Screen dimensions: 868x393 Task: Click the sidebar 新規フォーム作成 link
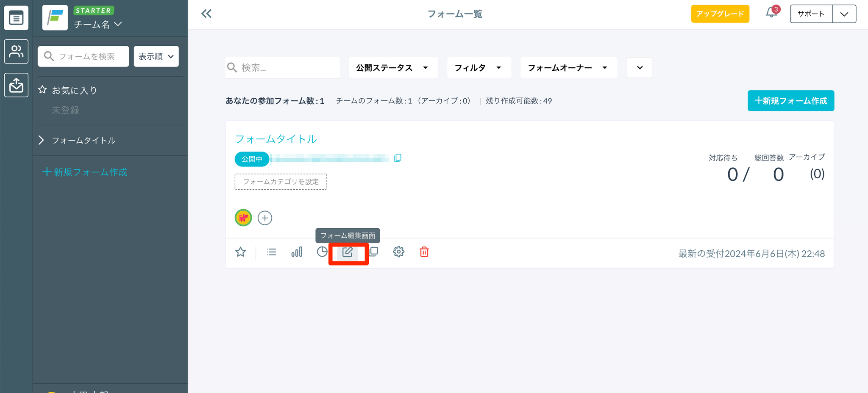[85, 172]
